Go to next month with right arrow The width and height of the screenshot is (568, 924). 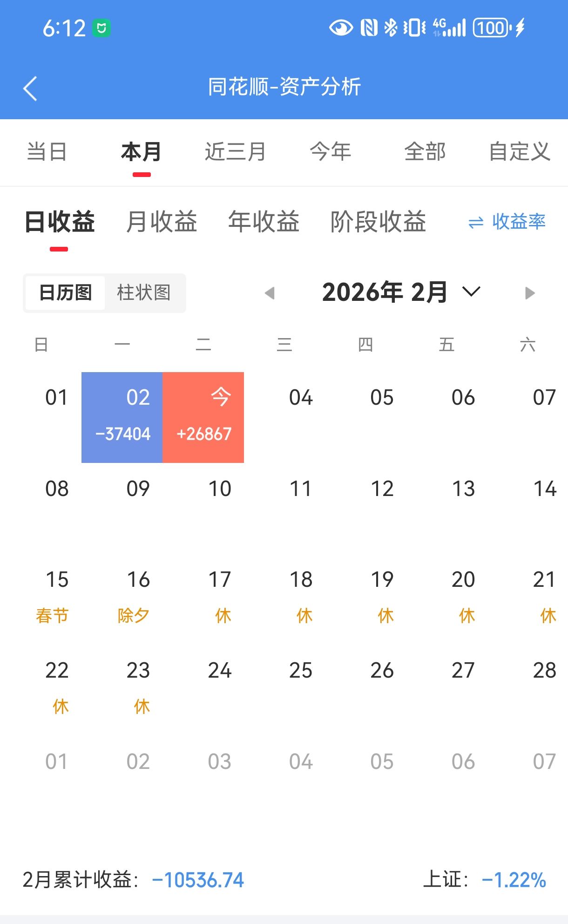click(x=529, y=293)
